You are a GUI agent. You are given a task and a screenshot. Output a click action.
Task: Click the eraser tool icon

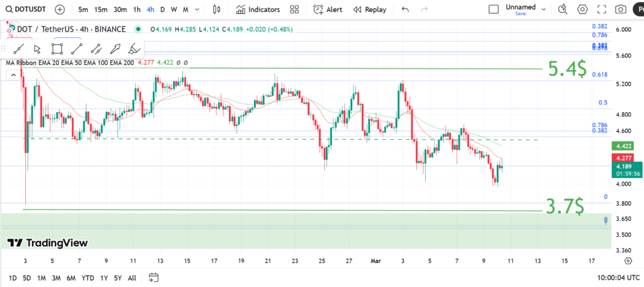pos(134,48)
